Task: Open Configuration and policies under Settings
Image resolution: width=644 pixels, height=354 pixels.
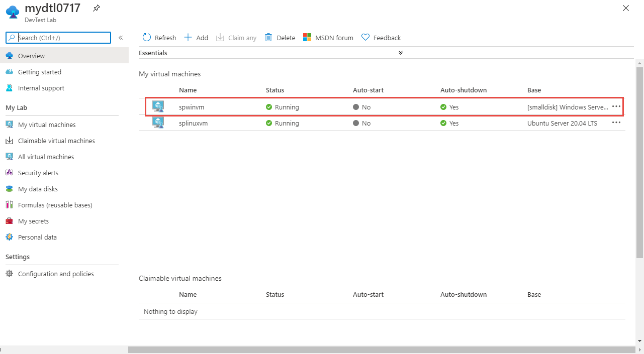Action: point(56,273)
